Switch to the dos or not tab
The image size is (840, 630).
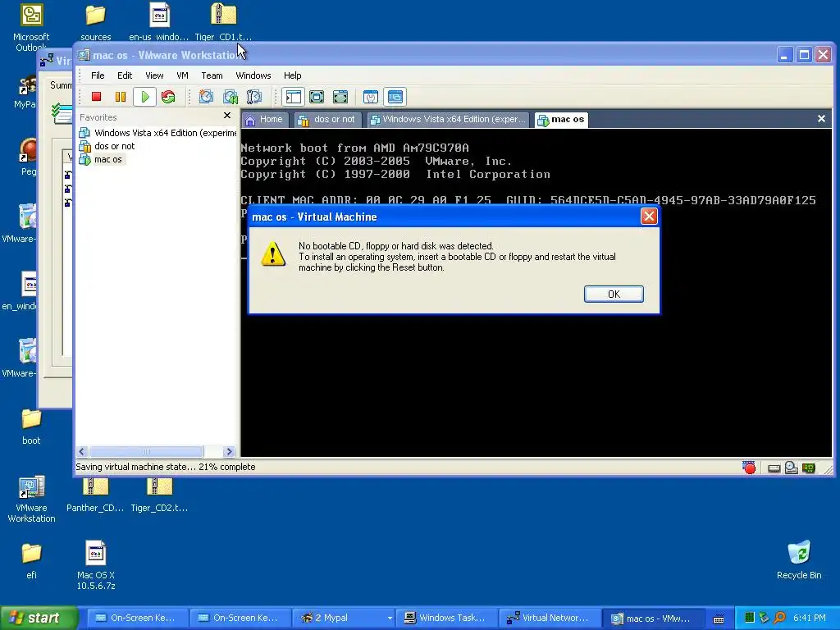point(326,120)
